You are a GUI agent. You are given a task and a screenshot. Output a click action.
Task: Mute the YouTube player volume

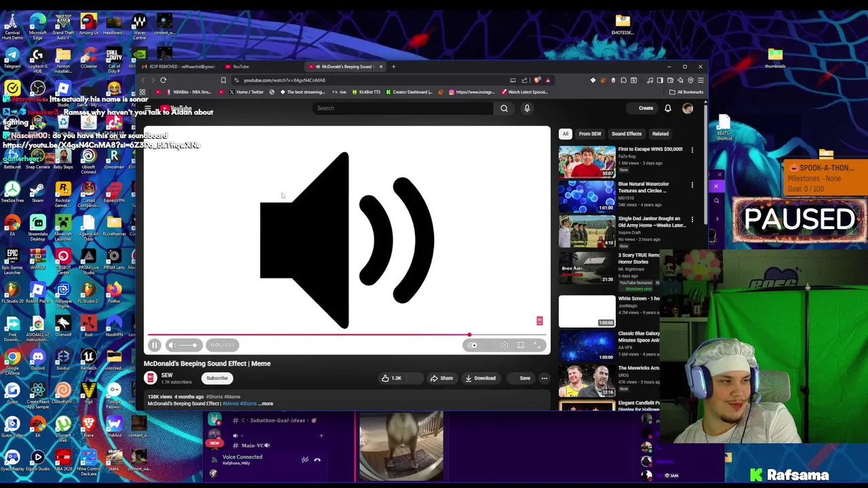point(172,345)
